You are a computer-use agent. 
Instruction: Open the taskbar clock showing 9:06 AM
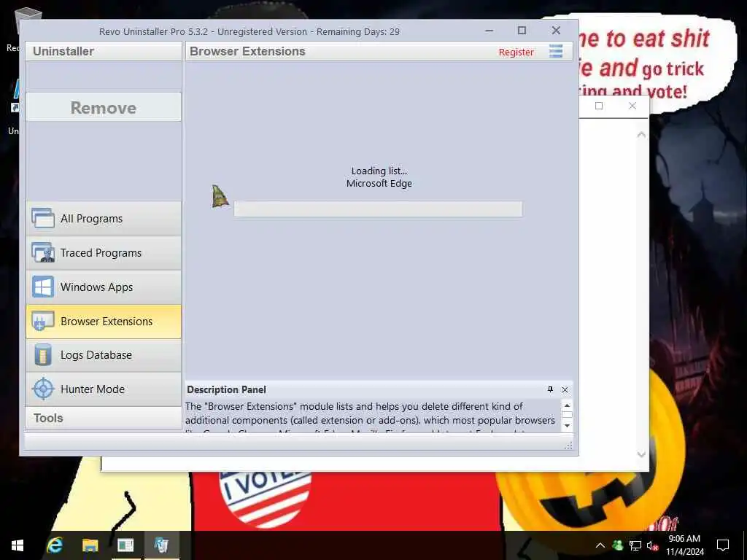tap(684, 545)
